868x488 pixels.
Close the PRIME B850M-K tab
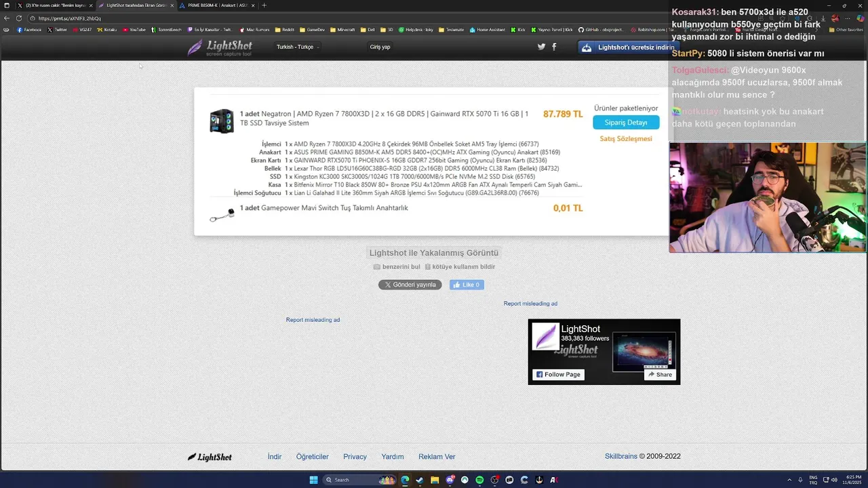[254, 5]
